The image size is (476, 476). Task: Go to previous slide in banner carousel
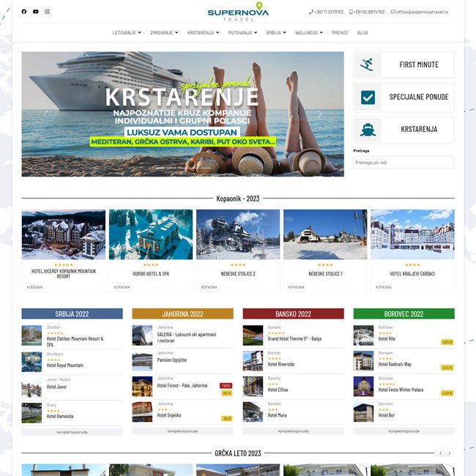click(x=45, y=114)
